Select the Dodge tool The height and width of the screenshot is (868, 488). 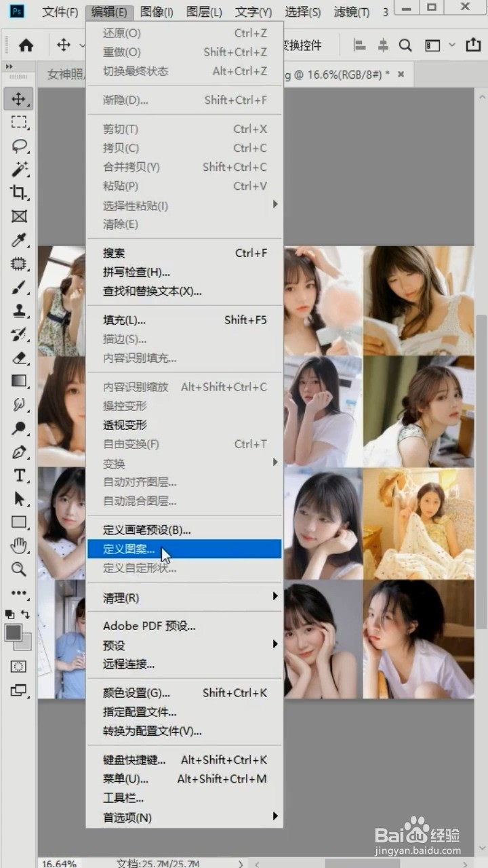(18, 429)
